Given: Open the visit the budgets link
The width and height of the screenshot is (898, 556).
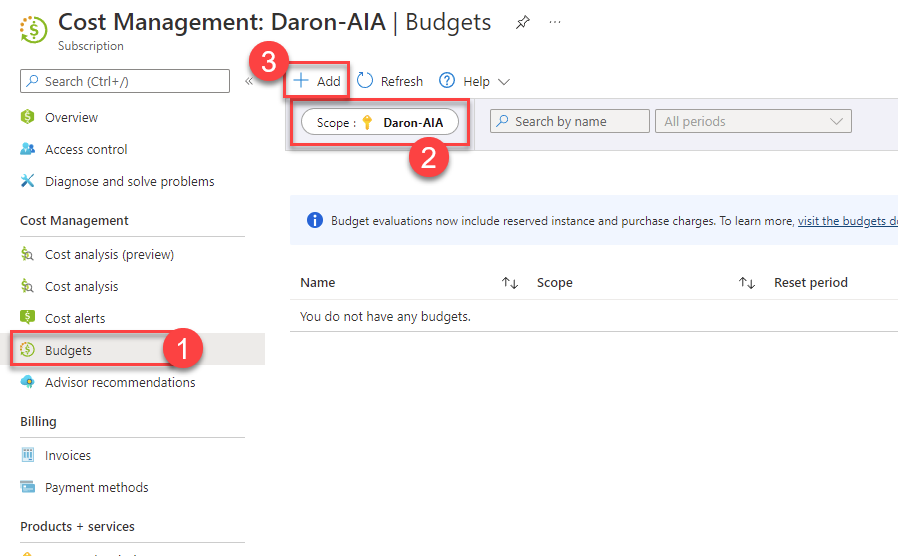Looking at the screenshot, I should 848,221.
